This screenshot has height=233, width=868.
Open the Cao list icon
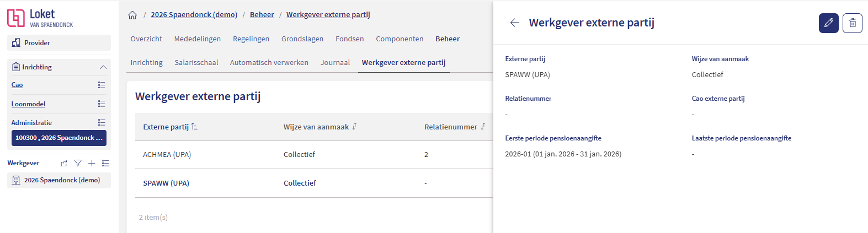pyautogui.click(x=102, y=85)
